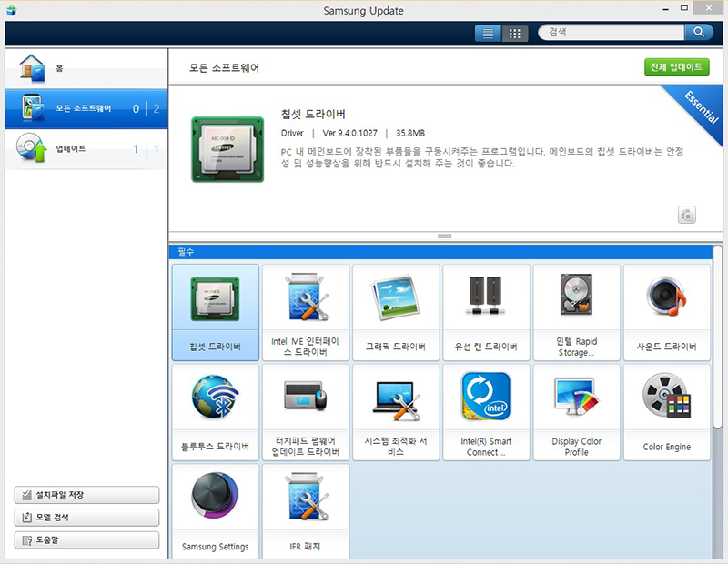The height and width of the screenshot is (564, 728).
Task: Select the 터치패드 펌웨어 업데이트 드라이버 tile
Action: tap(306, 412)
